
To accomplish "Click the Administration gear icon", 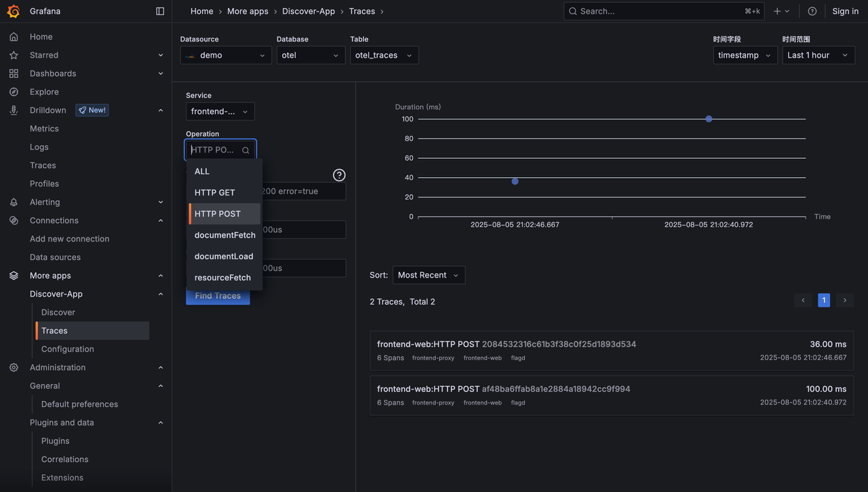I will click(x=14, y=367).
